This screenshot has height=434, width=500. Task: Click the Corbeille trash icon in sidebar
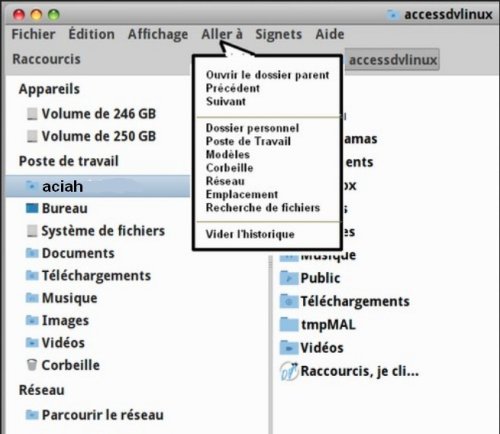[32, 365]
